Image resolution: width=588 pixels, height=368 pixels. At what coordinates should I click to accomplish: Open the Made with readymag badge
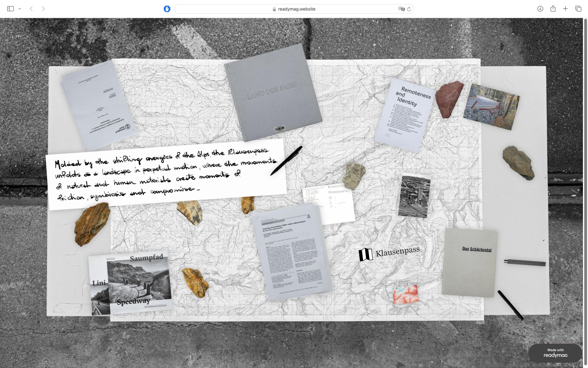(x=555, y=353)
